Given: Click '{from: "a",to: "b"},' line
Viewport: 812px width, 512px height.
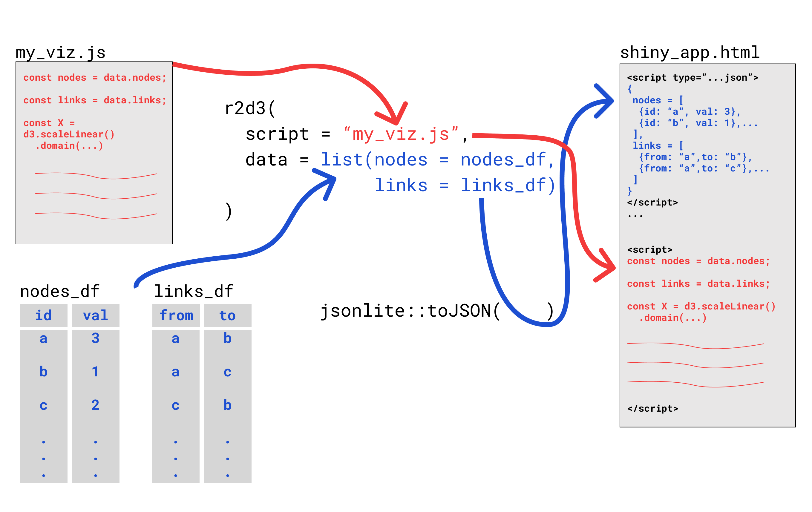Looking at the screenshot, I should [x=695, y=157].
